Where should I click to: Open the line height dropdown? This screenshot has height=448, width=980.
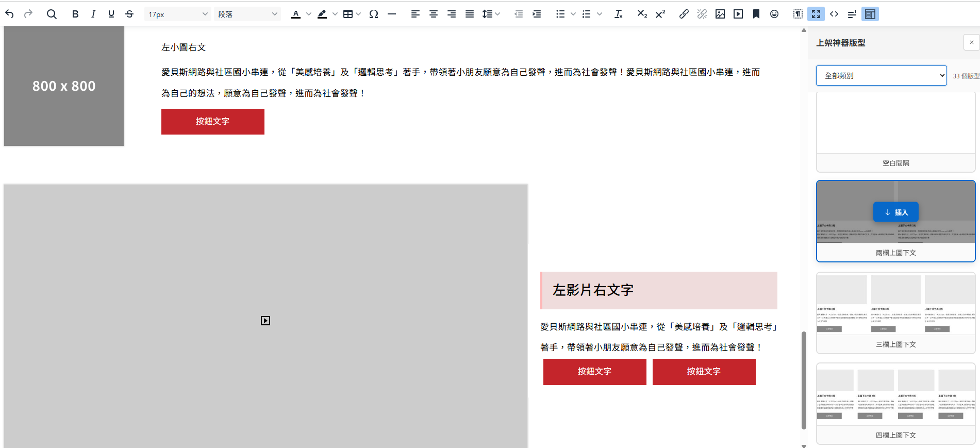pos(491,14)
